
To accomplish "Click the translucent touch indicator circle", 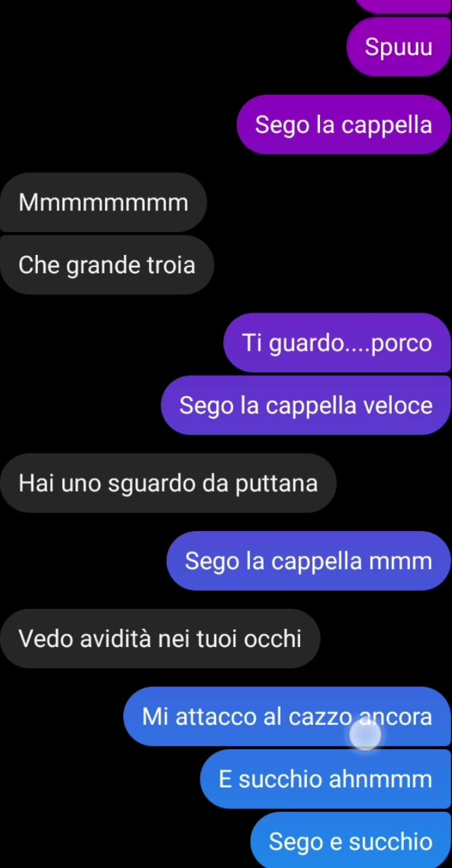I will coord(365,734).
